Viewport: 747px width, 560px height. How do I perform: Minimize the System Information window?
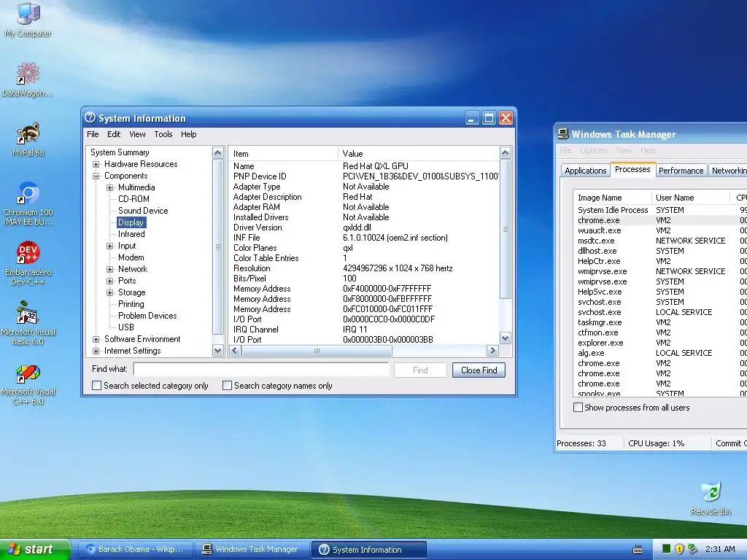point(472,117)
